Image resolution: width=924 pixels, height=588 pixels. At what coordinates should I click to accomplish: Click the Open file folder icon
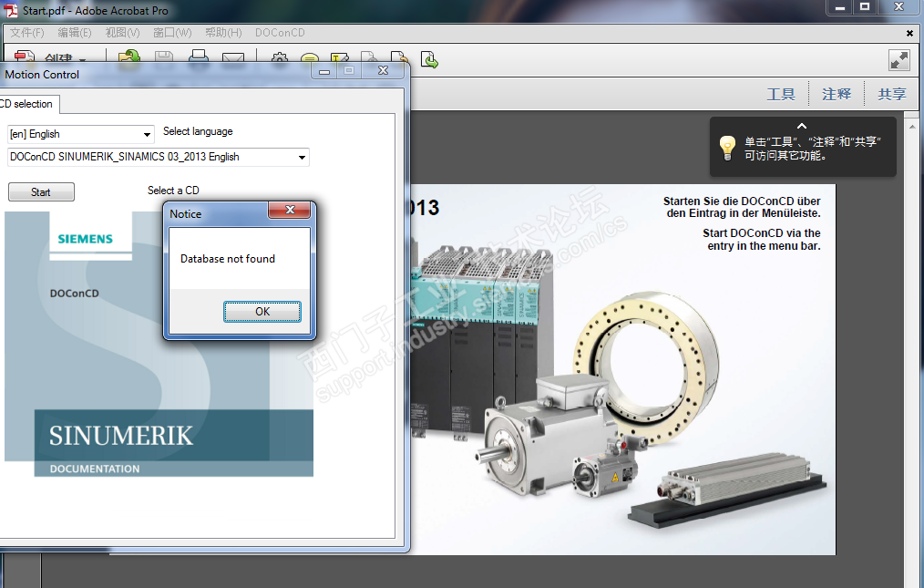pos(128,57)
